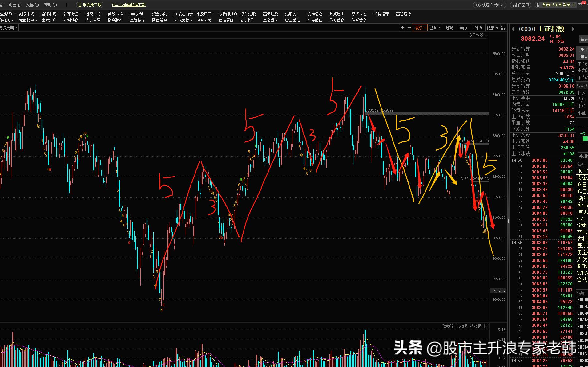
Task: Zoom in the K-line chart with plus icon
Action: click(x=402, y=28)
